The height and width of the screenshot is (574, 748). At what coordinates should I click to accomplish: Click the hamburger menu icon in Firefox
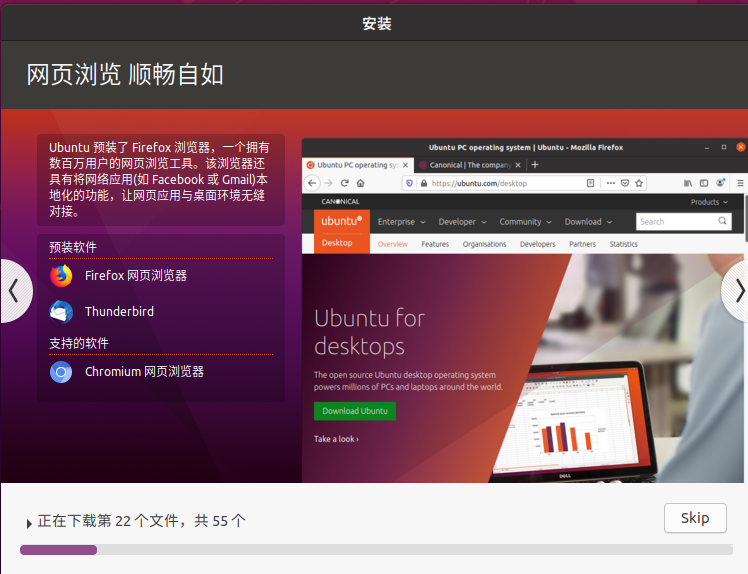click(x=740, y=183)
